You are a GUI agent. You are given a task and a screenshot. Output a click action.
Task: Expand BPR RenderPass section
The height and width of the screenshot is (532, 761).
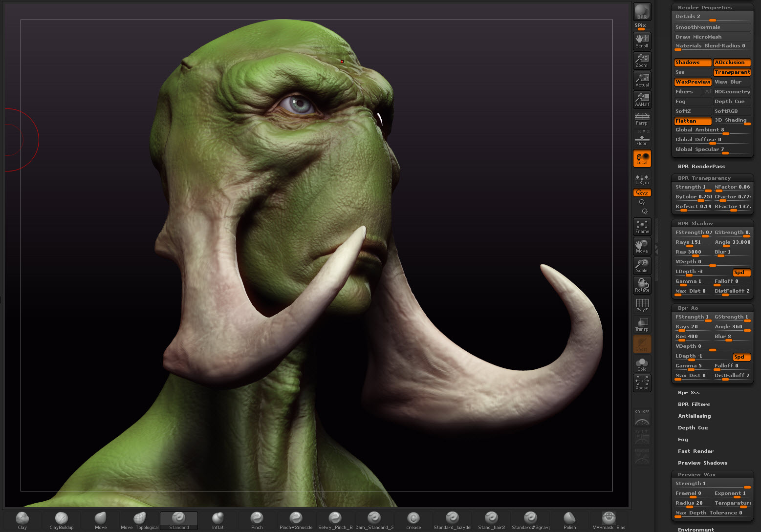[x=701, y=167]
